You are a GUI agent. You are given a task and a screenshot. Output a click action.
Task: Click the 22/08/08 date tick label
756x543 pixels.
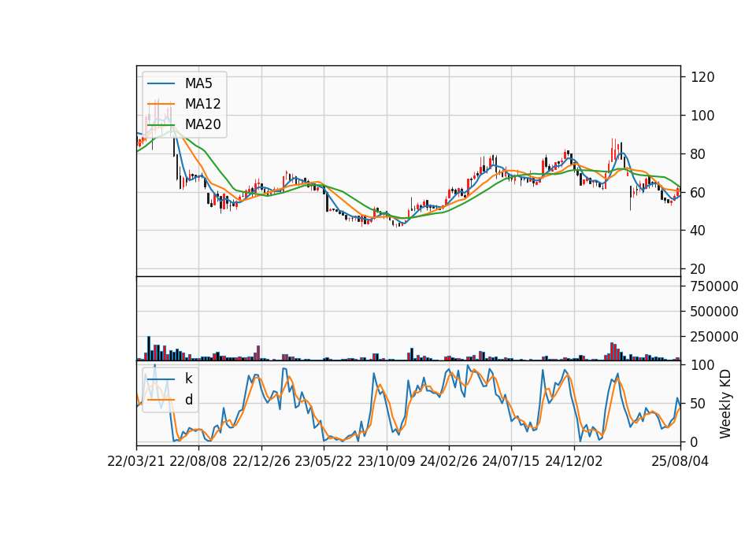198,461
